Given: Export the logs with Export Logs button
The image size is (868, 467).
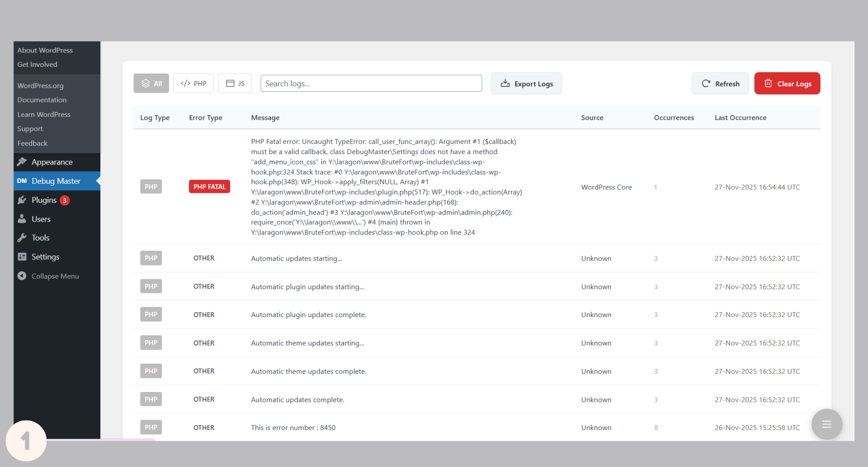Looking at the screenshot, I should [526, 84].
